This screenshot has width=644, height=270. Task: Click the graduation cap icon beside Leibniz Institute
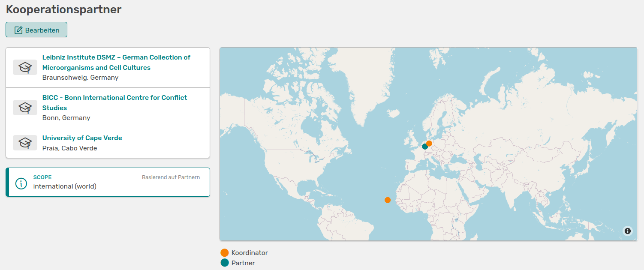[x=25, y=67]
